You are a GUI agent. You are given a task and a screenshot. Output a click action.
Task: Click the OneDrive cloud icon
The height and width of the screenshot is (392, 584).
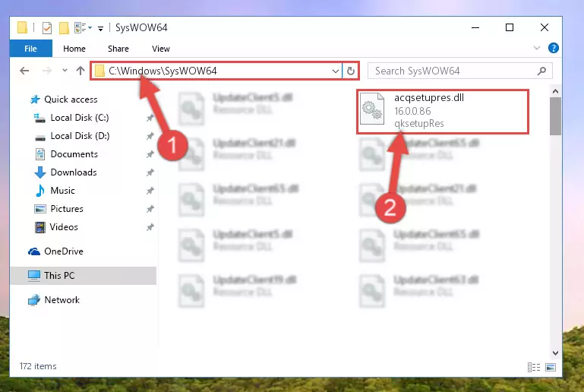tap(34, 251)
